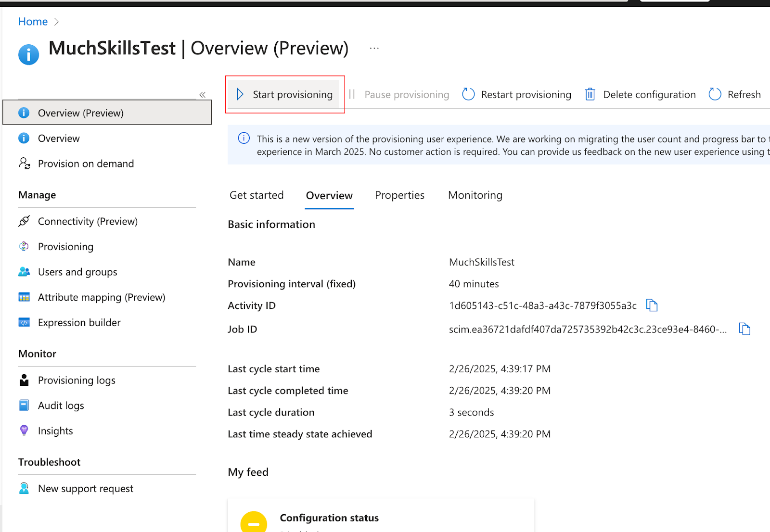This screenshot has height=532, width=770.
Task: Click the Audit logs book icon
Action: point(24,405)
